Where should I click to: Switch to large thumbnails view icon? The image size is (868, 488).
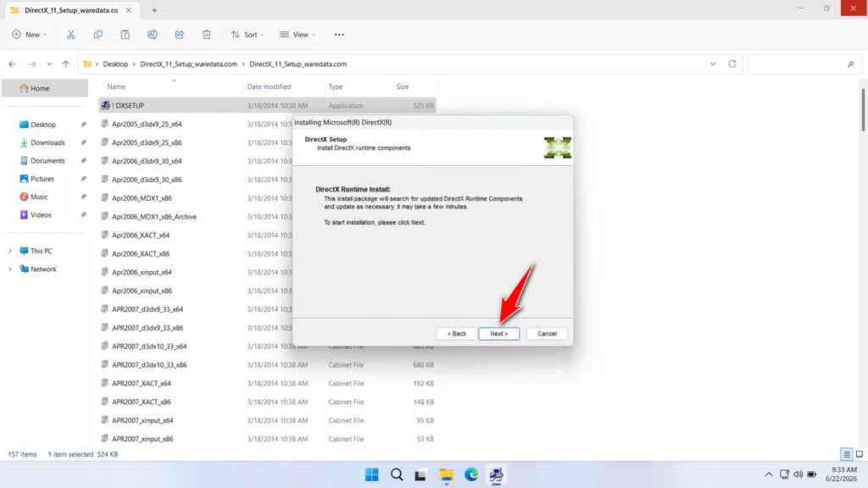point(860,454)
